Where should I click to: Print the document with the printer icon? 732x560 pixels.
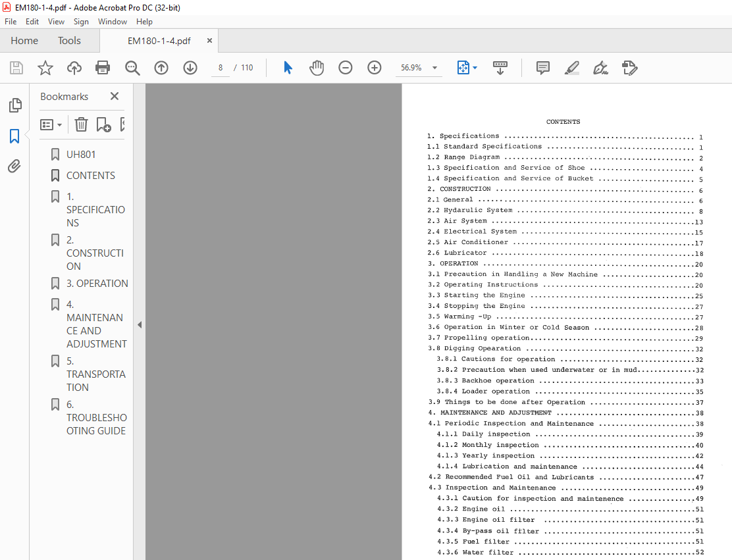(103, 68)
